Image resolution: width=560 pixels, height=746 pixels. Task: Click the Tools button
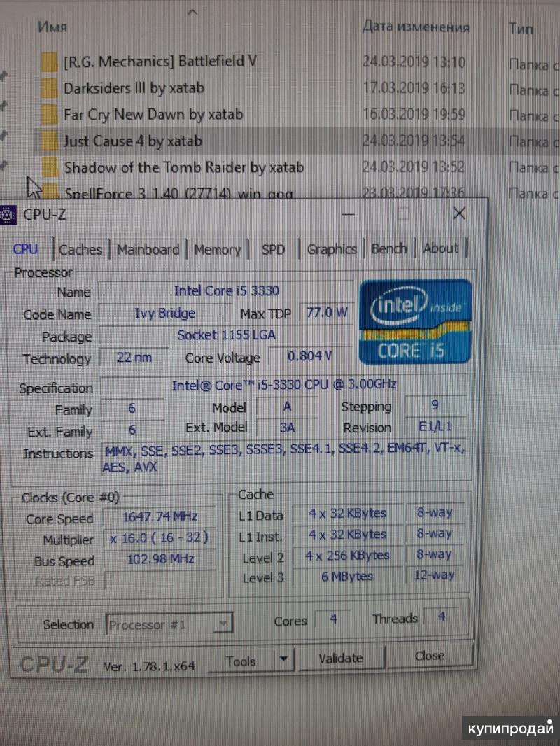(x=241, y=661)
